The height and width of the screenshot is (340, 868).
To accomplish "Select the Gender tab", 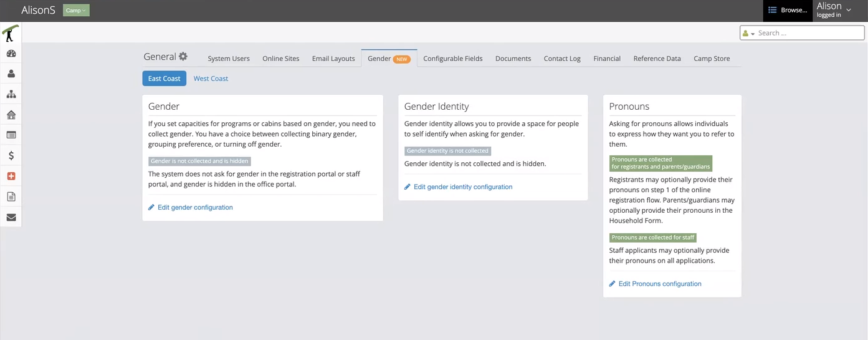I will coord(389,59).
